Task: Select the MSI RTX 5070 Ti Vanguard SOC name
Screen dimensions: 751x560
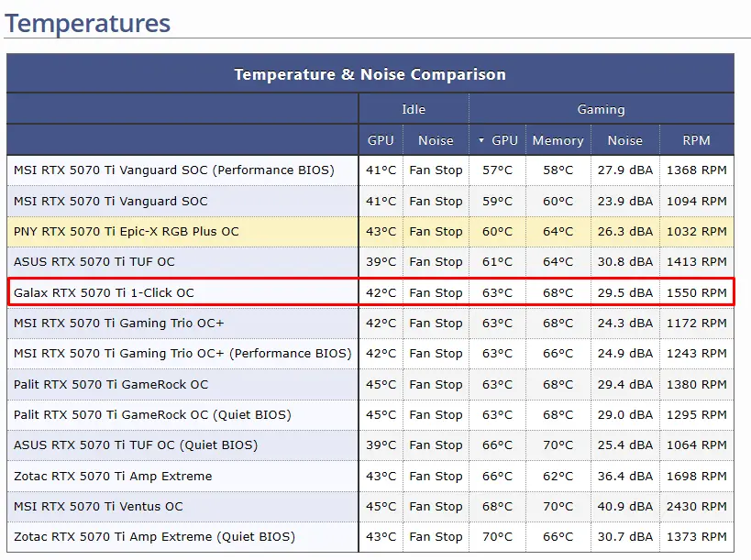Action: click(111, 201)
